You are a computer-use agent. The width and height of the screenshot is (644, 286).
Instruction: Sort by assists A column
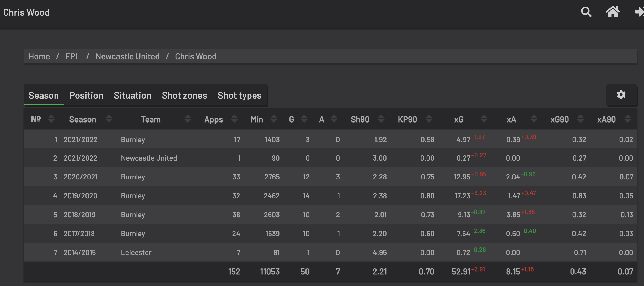pyautogui.click(x=321, y=119)
